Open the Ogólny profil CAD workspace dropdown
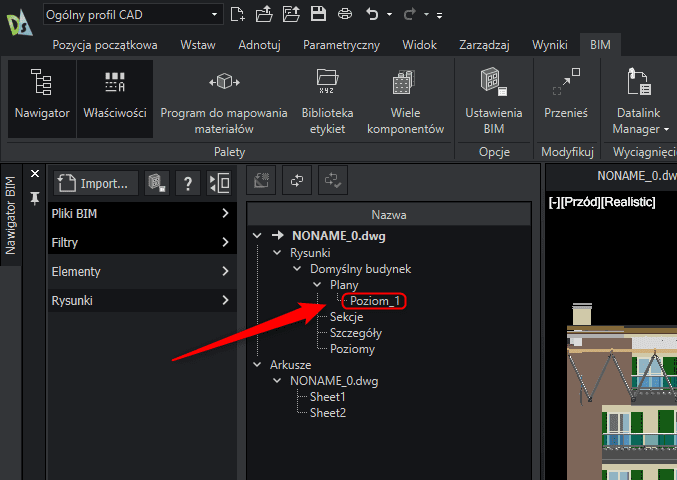Screen dimensions: 677x480 point(133,15)
